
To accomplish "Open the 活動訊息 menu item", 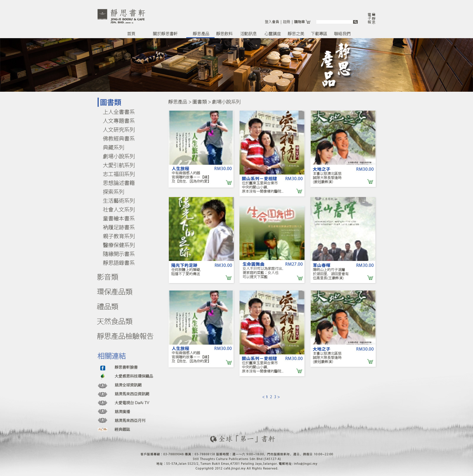I will click(x=248, y=34).
